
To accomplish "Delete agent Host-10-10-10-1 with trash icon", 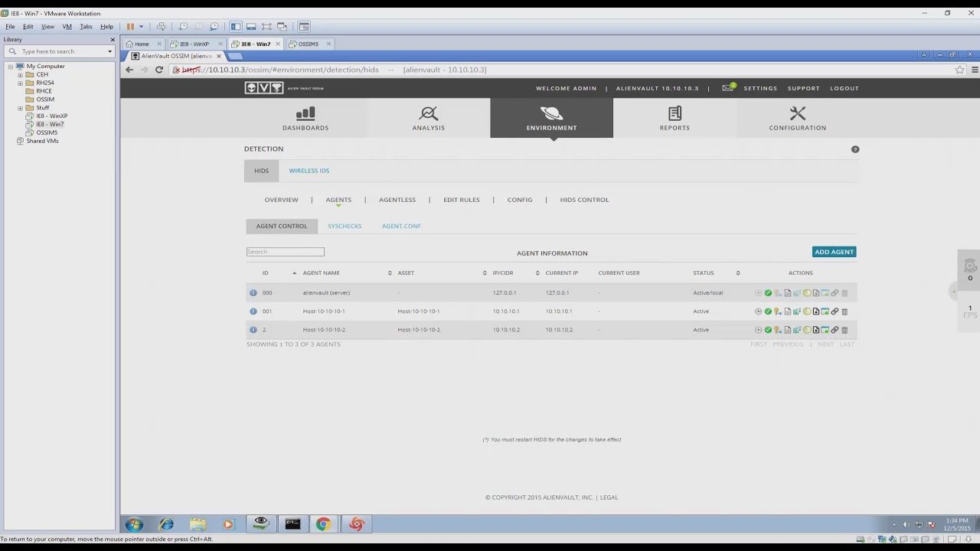I will (844, 311).
